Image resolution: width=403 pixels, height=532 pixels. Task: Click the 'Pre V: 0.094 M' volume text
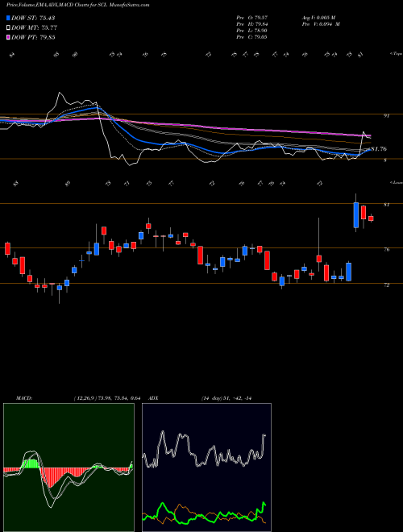[x=321, y=24]
